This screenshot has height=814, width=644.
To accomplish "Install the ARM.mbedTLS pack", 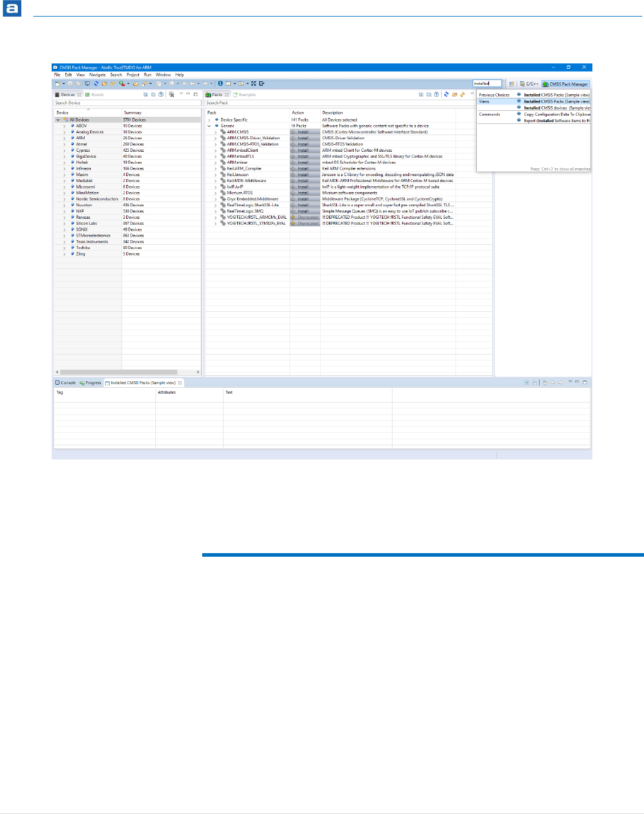I will [304, 157].
